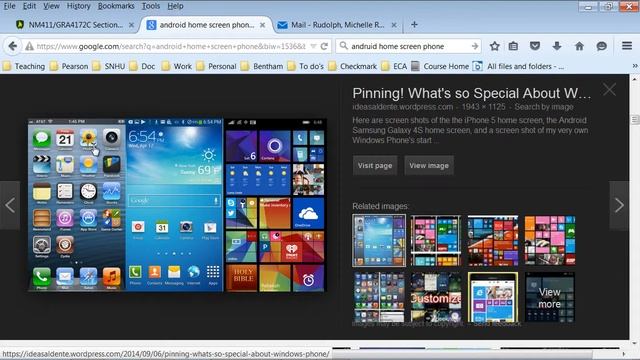Open the related image with pink and orange tiles
This screenshot has height=360, width=640.
pos(550,240)
